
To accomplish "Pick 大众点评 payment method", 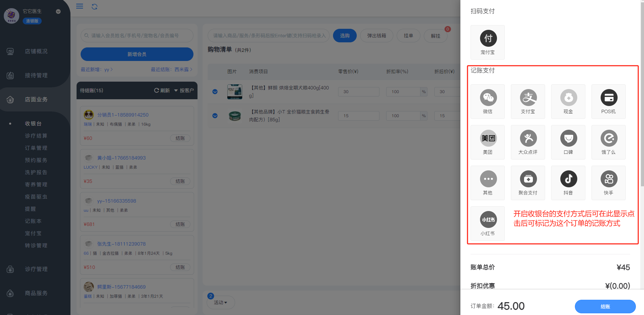I will coord(528,142).
